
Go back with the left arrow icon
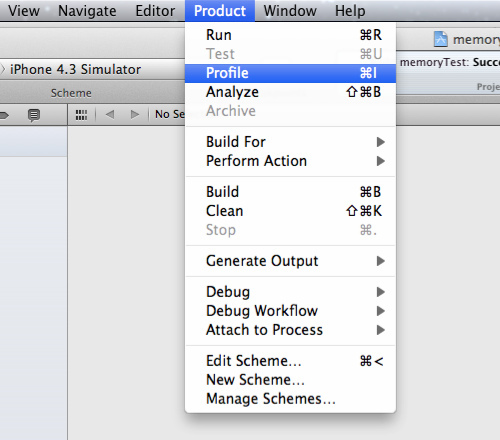tap(110, 115)
